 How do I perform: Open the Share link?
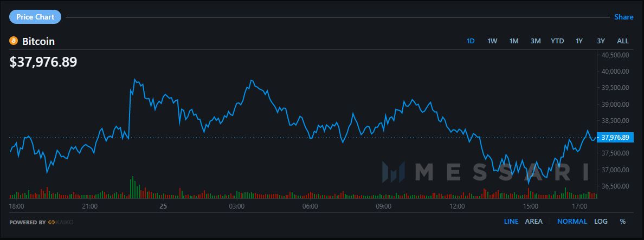[x=623, y=17]
